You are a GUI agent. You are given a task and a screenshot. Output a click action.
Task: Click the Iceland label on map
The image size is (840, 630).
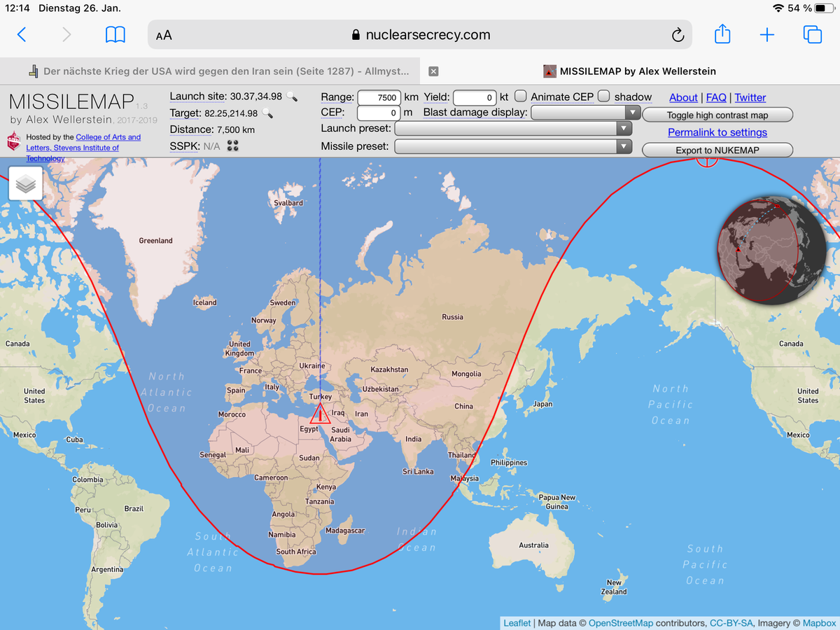(204, 302)
